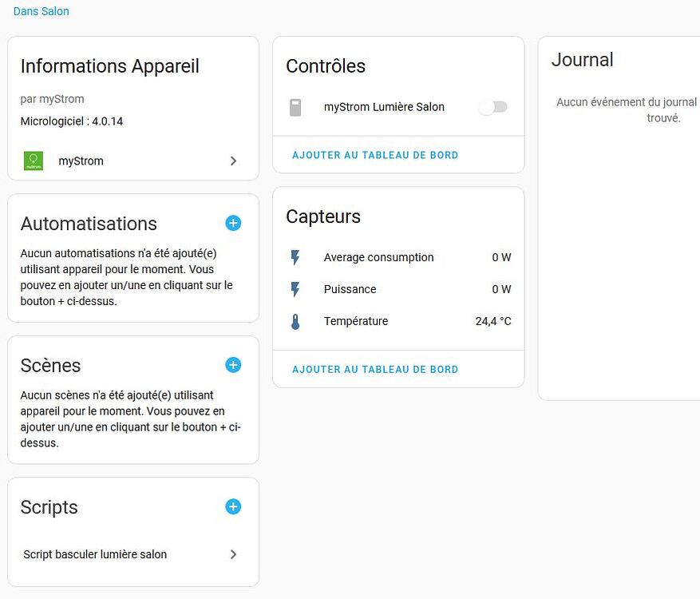Viewport: 700px width, 599px height.
Task: Click the myStrom integration name
Action: (x=81, y=161)
